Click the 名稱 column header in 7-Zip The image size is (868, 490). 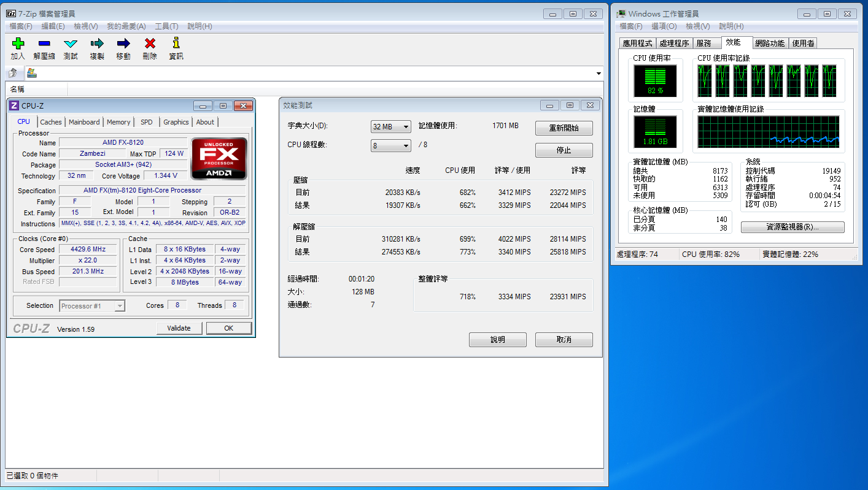pos(37,90)
